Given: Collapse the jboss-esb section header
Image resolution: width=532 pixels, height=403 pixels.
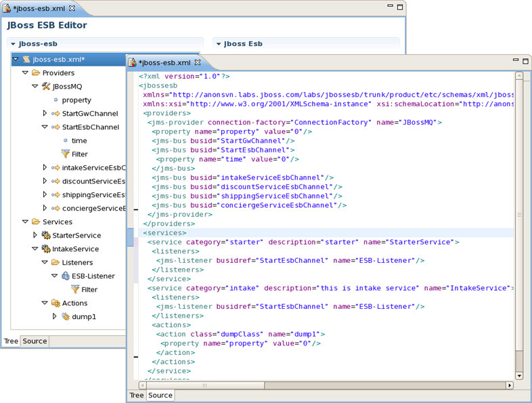Looking at the screenshot, I should [13, 44].
